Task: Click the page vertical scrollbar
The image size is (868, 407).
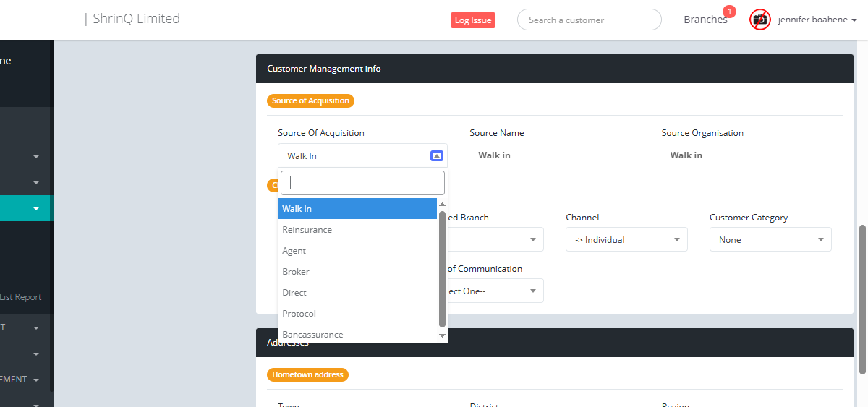Action: click(x=861, y=299)
